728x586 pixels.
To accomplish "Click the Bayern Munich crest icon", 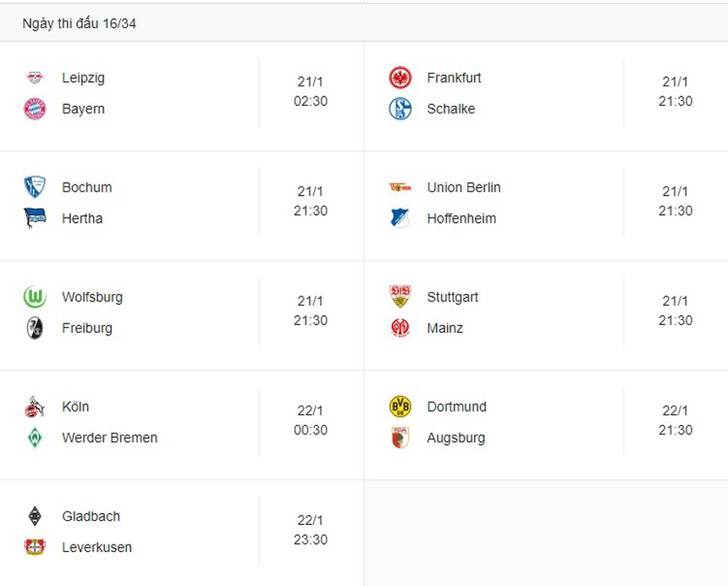I will point(35,109).
